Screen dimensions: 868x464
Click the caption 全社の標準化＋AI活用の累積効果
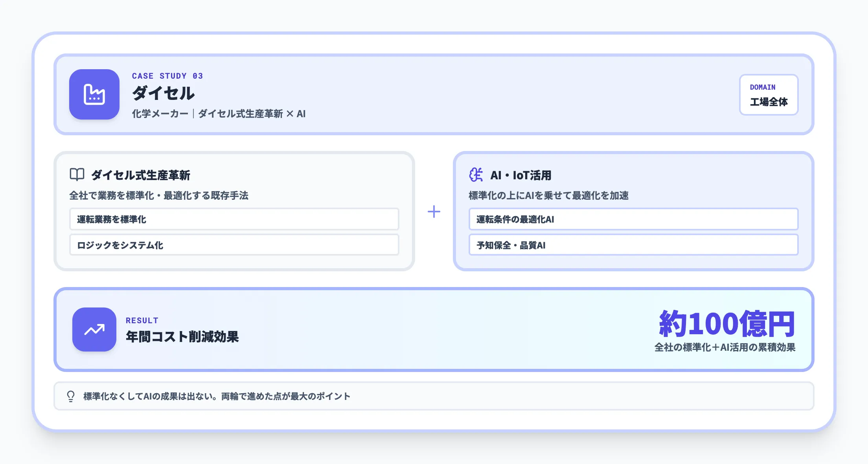pyautogui.click(x=725, y=347)
